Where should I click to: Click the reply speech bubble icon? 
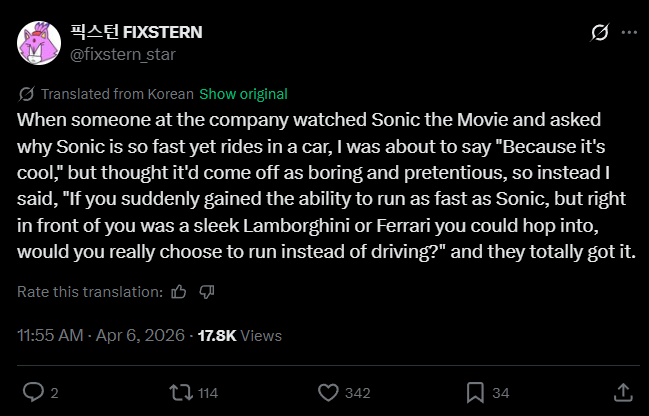click(33, 391)
